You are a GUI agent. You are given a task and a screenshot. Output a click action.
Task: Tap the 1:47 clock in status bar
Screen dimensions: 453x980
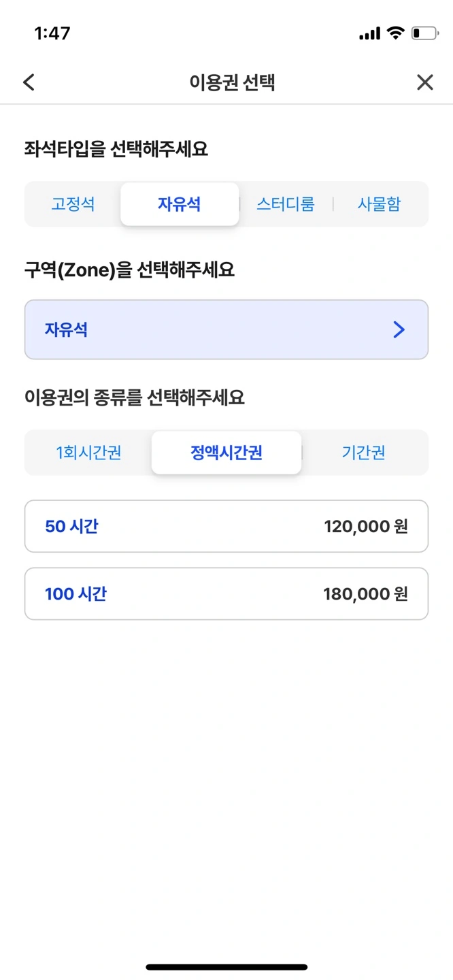pos(52,33)
